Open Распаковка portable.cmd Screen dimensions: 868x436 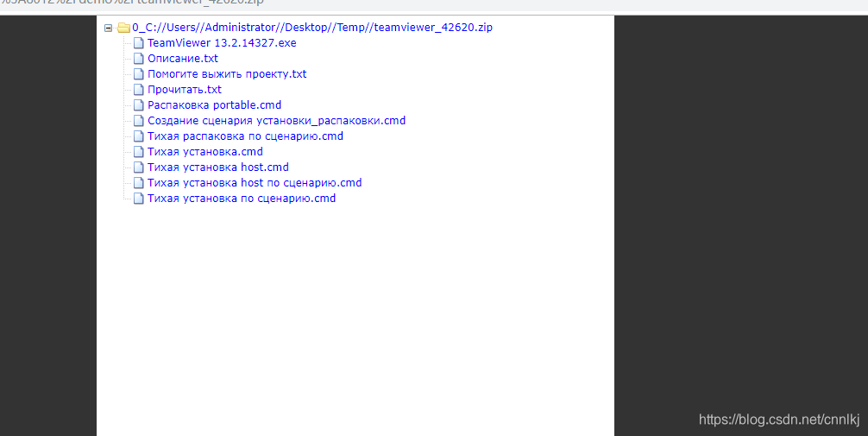[x=214, y=104]
